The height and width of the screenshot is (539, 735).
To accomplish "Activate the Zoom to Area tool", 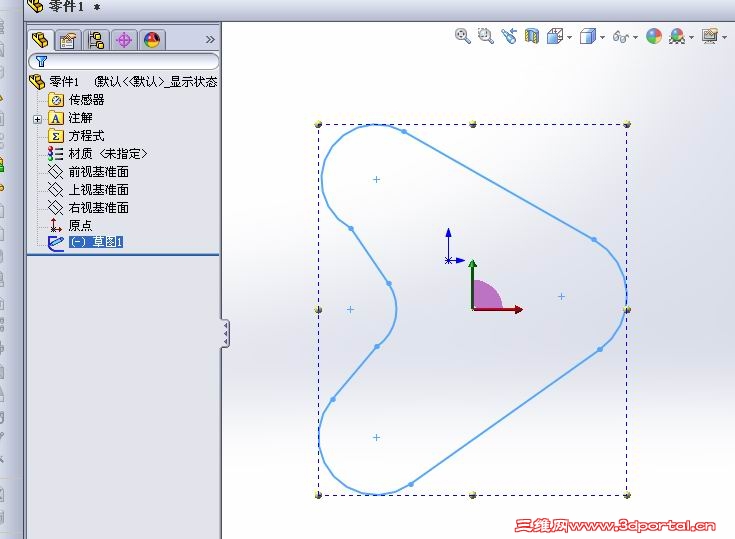I will pos(486,36).
